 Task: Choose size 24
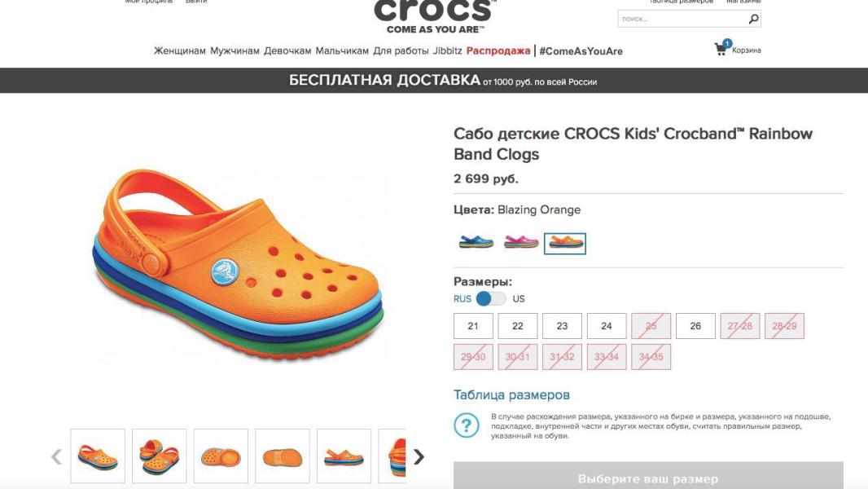click(607, 326)
